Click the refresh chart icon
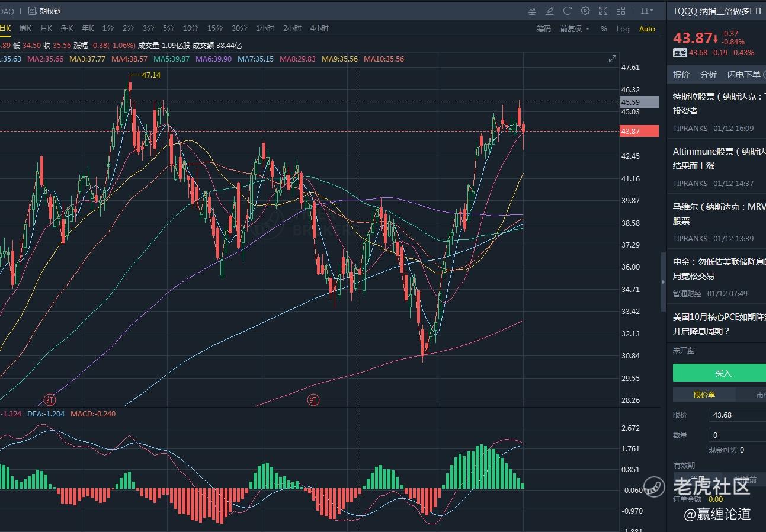Screen dimensions: 766x532 tap(568, 11)
